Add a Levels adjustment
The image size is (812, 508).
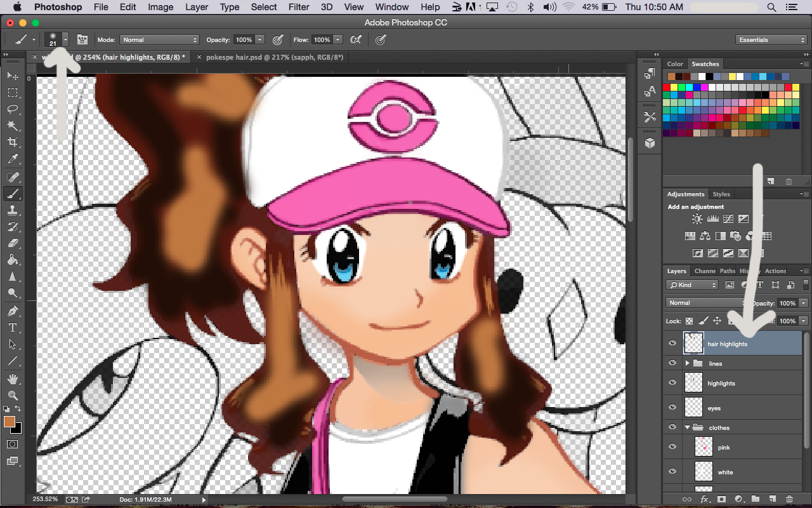click(712, 219)
